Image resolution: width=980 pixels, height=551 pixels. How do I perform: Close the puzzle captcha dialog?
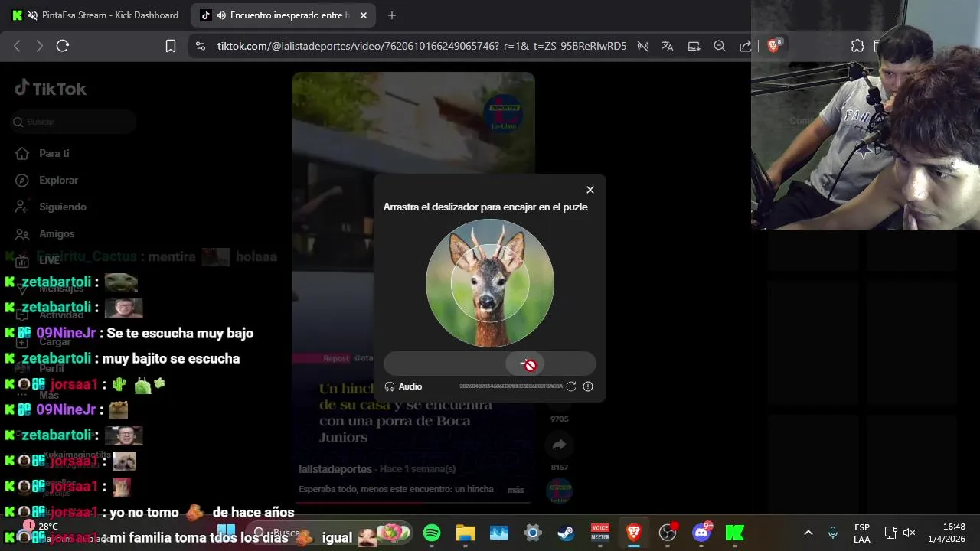pos(590,190)
